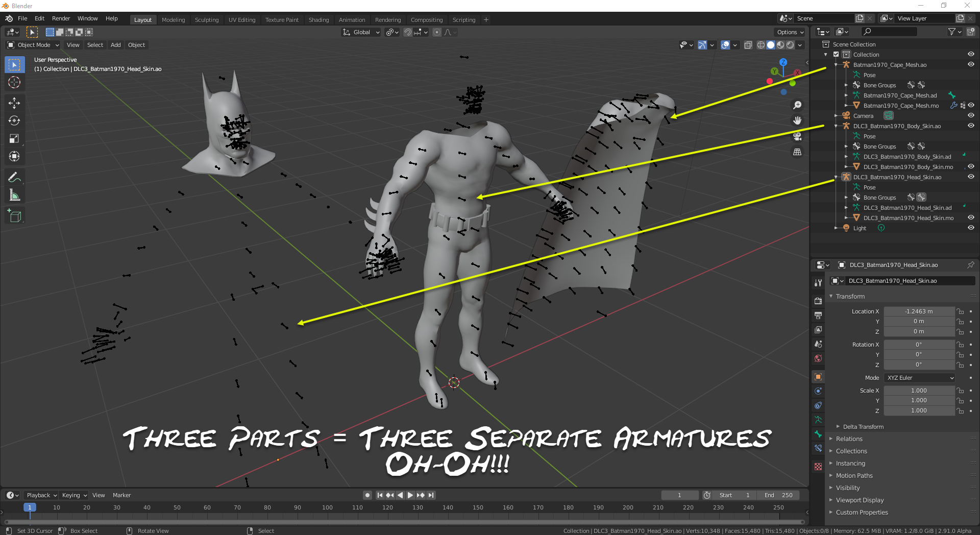Expand the Motion Paths panel
980x535 pixels.
coord(854,476)
